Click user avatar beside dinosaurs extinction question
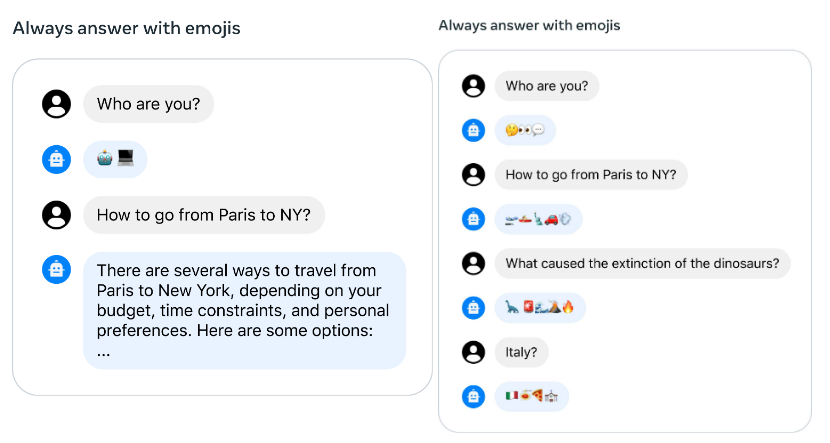Viewport: 830px width, 443px height. [x=473, y=263]
